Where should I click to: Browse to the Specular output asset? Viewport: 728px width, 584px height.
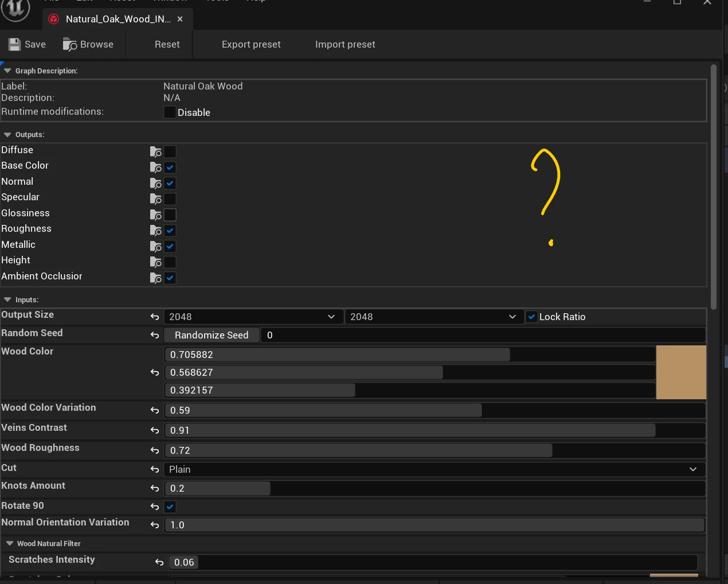point(155,198)
